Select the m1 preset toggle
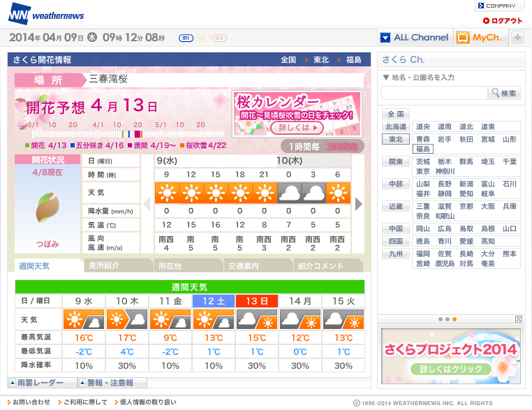Screen dimensions: 532x410 pos(186,38)
